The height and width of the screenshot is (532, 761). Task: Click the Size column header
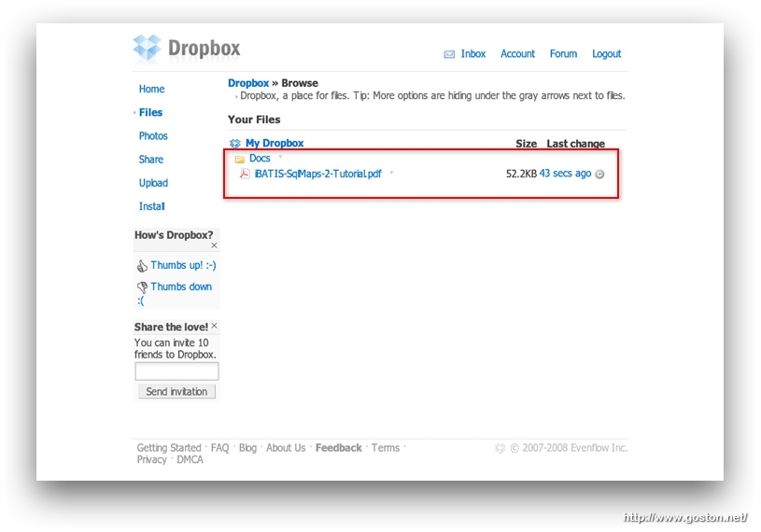point(526,144)
